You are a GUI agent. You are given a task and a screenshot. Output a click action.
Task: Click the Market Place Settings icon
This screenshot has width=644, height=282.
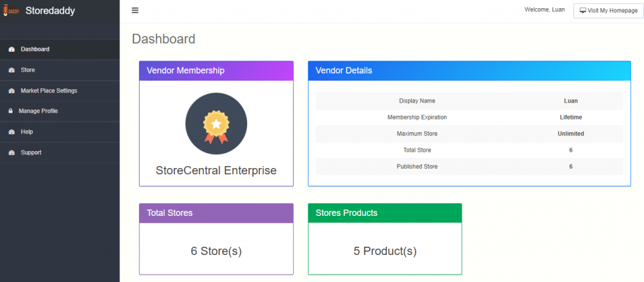pyautogui.click(x=11, y=91)
